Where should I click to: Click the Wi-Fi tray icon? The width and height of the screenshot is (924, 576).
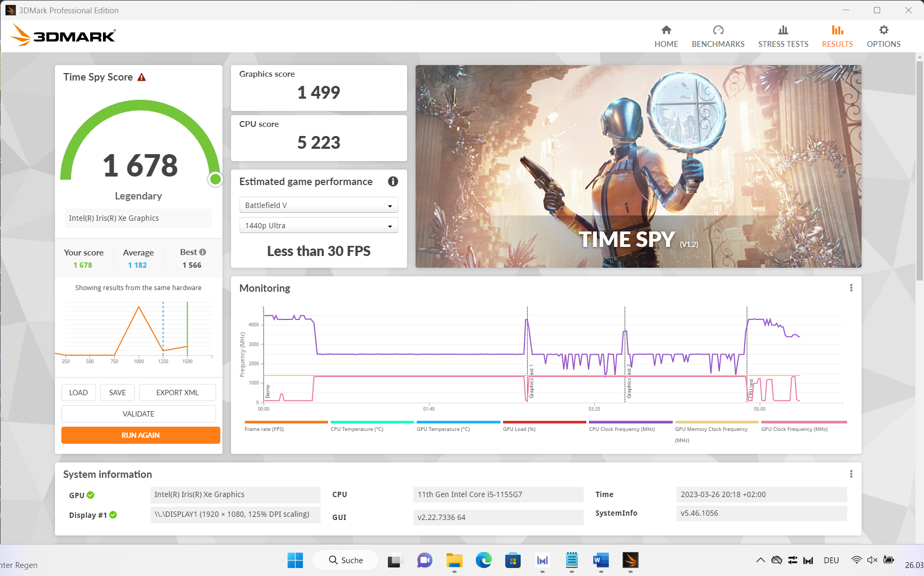pyautogui.click(x=856, y=560)
